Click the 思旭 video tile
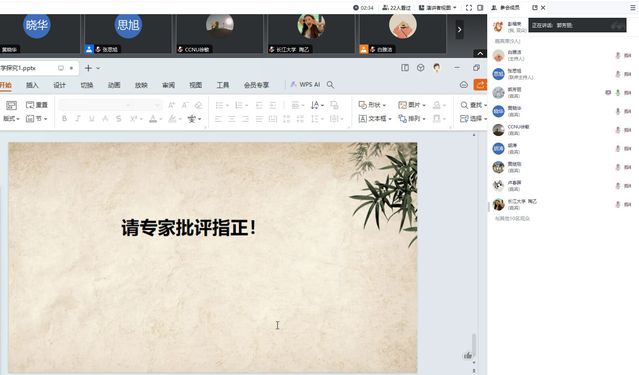Image resolution: width=639 pixels, height=375 pixels. [x=128, y=34]
